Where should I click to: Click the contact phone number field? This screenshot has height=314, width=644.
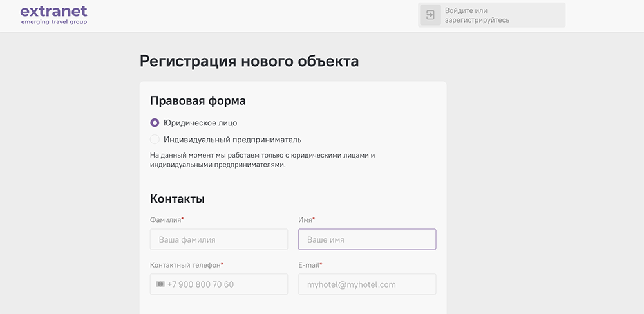tap(225, 284)
